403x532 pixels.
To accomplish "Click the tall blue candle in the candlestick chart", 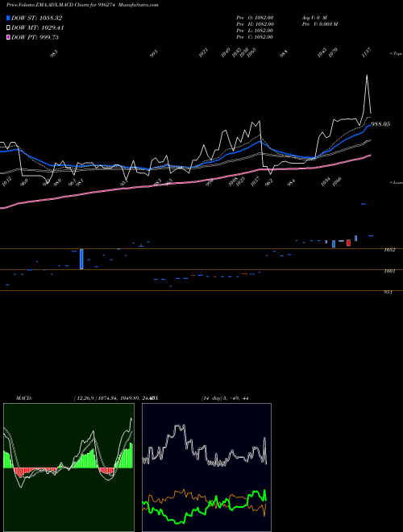I will coord(81,260).
